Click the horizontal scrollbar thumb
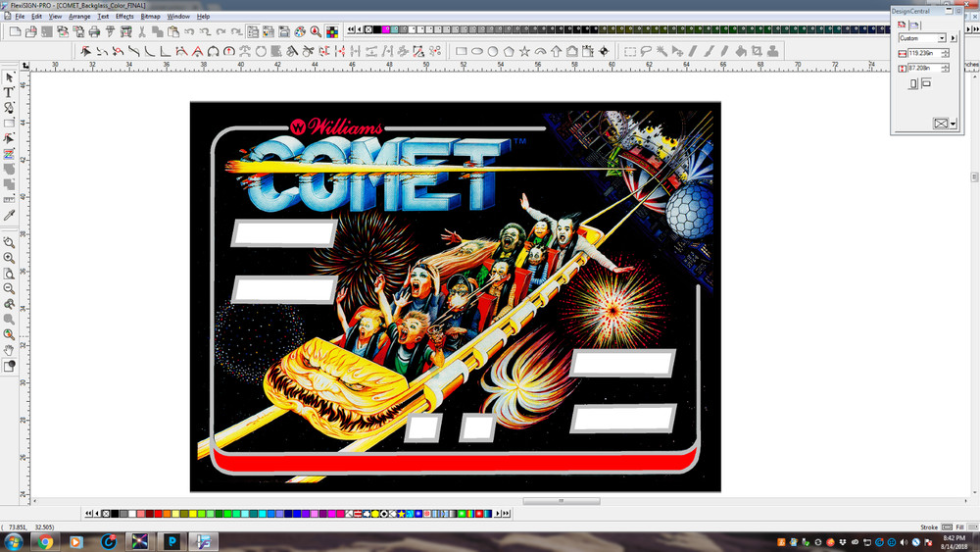The image size is (980, 552). [562, 501]
